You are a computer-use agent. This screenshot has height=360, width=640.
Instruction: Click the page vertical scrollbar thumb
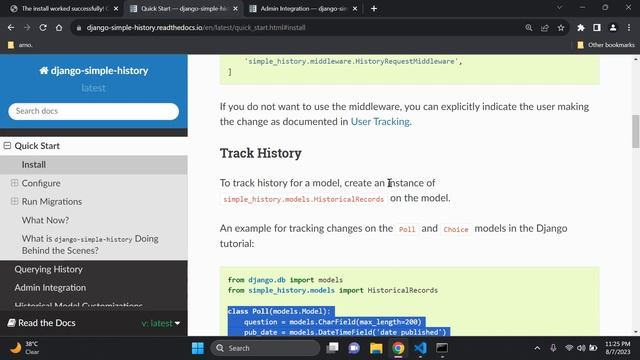tap(636, 131)
